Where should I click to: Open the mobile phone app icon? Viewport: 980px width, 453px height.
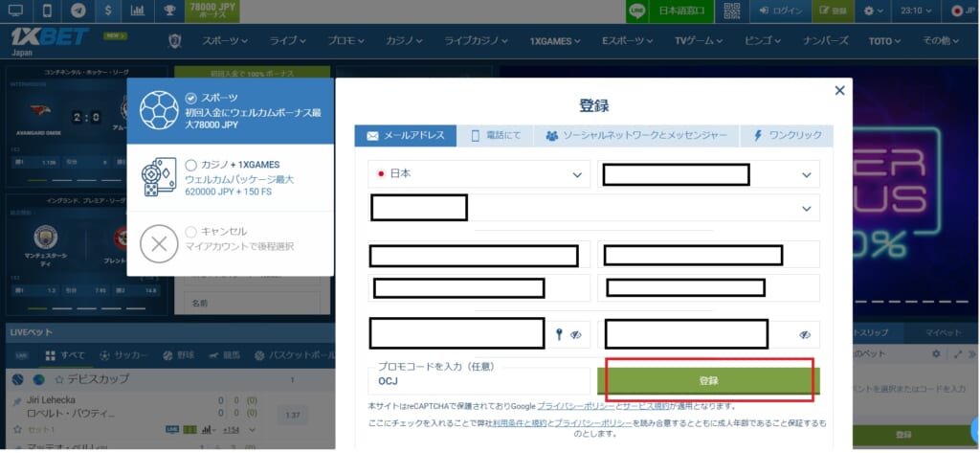point(47,11)
